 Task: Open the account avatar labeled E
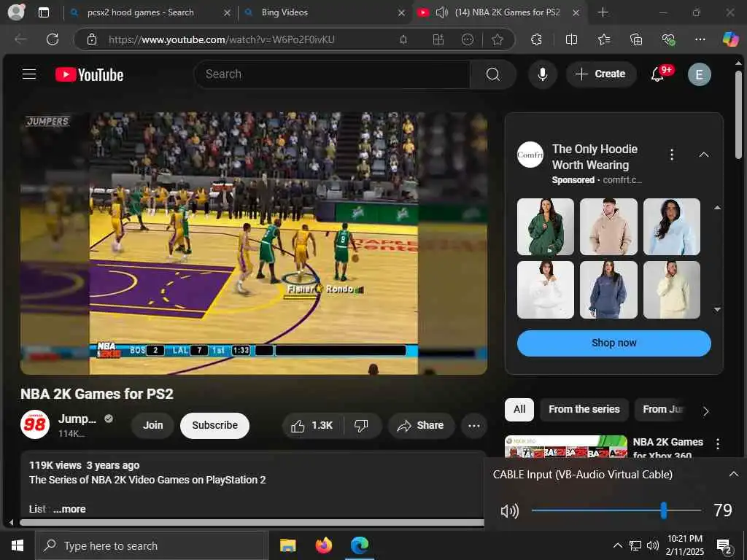699,74
